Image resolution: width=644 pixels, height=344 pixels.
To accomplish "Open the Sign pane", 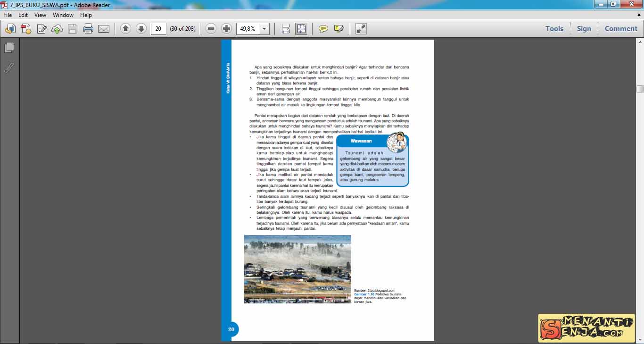I will (x=584, y=28).
